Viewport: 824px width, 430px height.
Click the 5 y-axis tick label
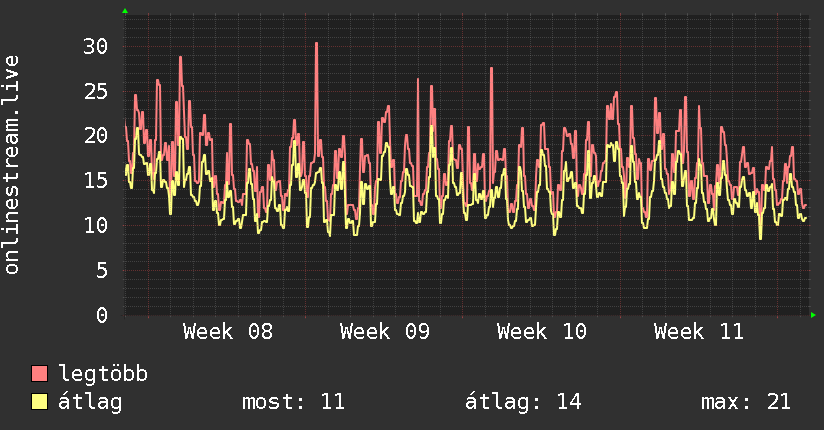click(102, 271)
